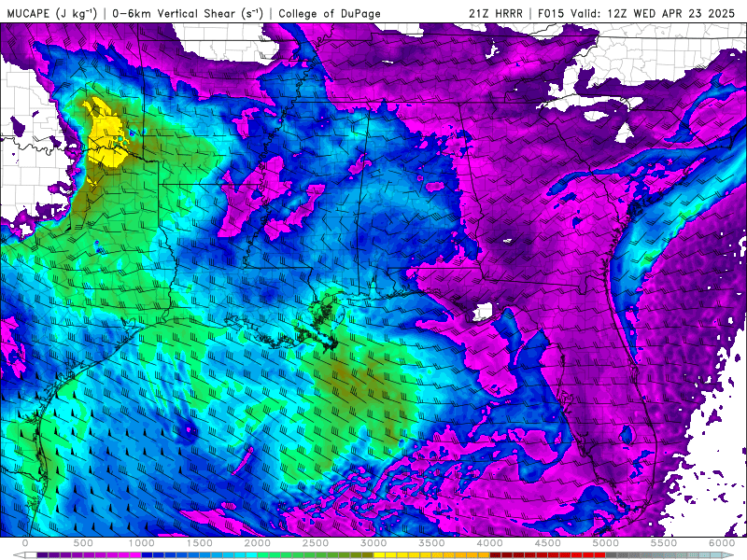Click the College of DuPage text
This screenshot has height=560, width=747.
click(x=330, y=13)
